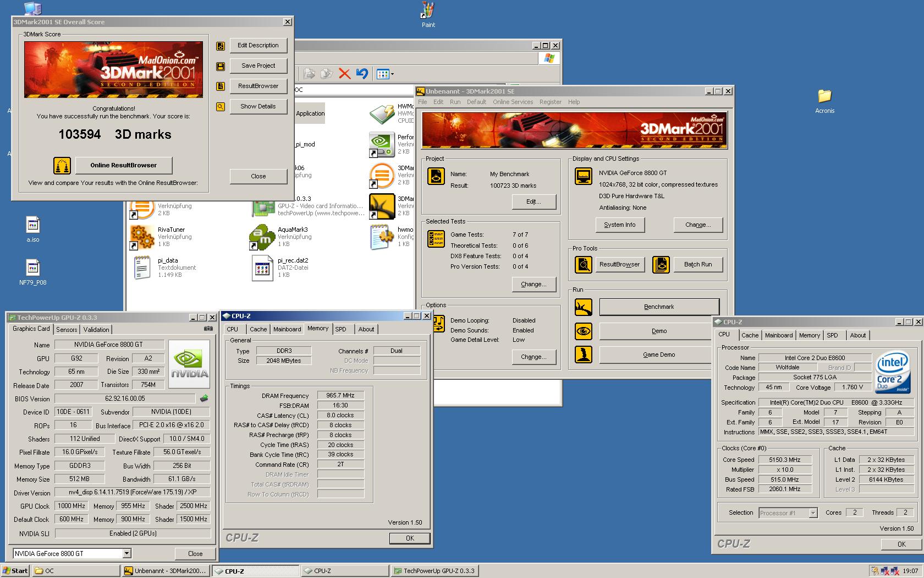Switch to Unbenannt - 3DMark200 taskbar item
Screen dimensions: 924x578
click(x=166, y=571)
